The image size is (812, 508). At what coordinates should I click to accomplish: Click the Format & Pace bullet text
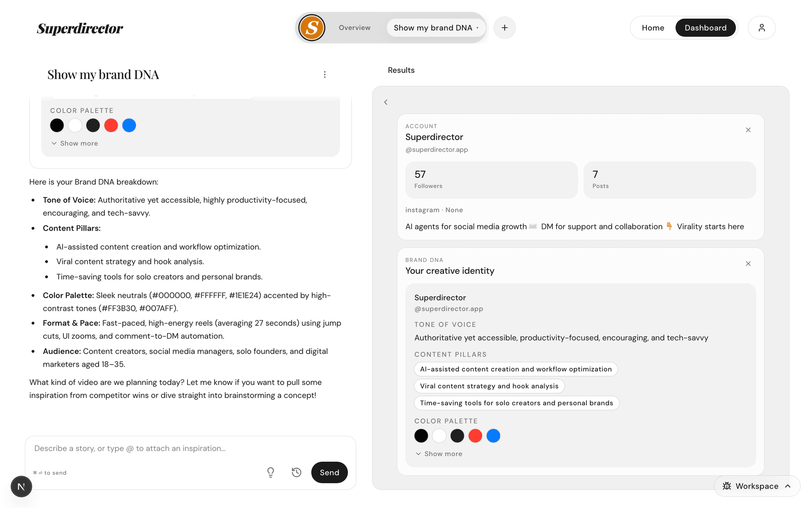pos(192,329)
